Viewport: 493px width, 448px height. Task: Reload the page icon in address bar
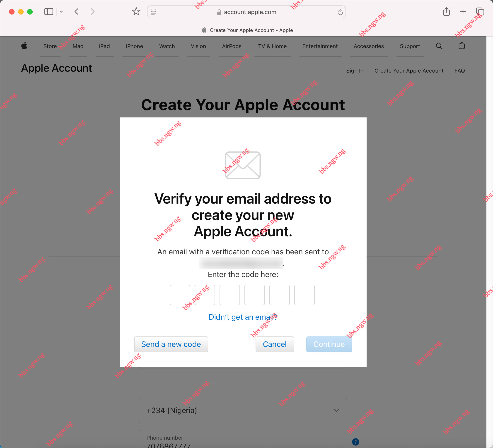tap(340, 12)
